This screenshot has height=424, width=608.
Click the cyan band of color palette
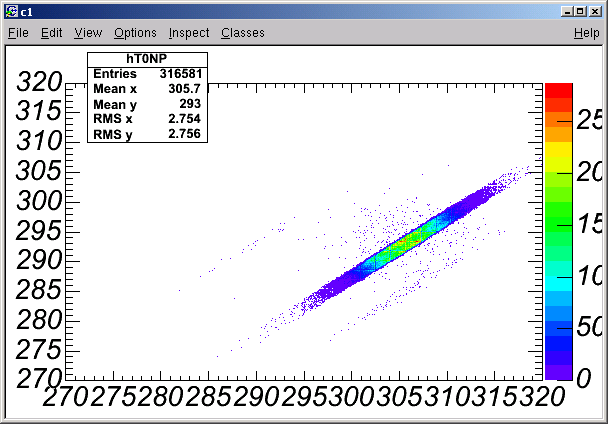[x=559, y=283]
